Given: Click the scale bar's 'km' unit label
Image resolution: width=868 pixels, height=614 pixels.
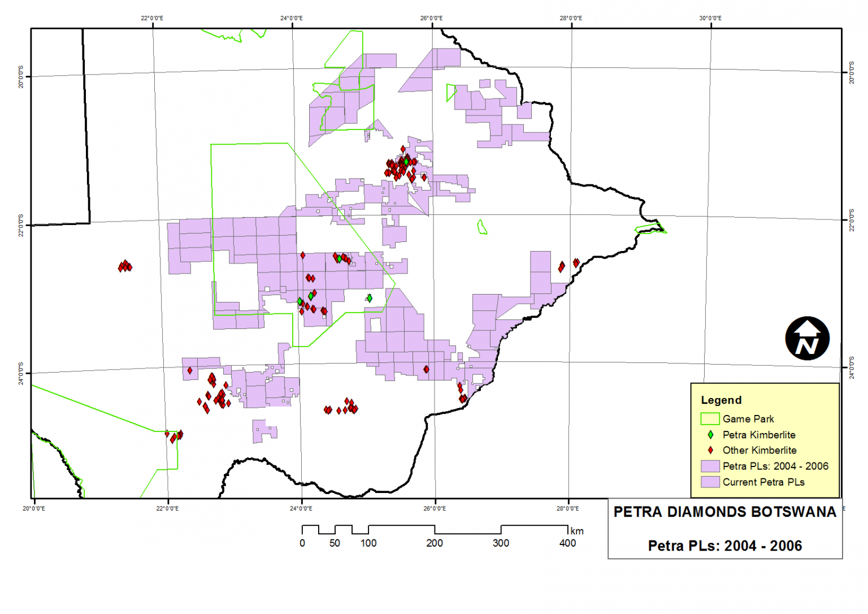Looking at the screenshot, I should [x=577, y=531].
